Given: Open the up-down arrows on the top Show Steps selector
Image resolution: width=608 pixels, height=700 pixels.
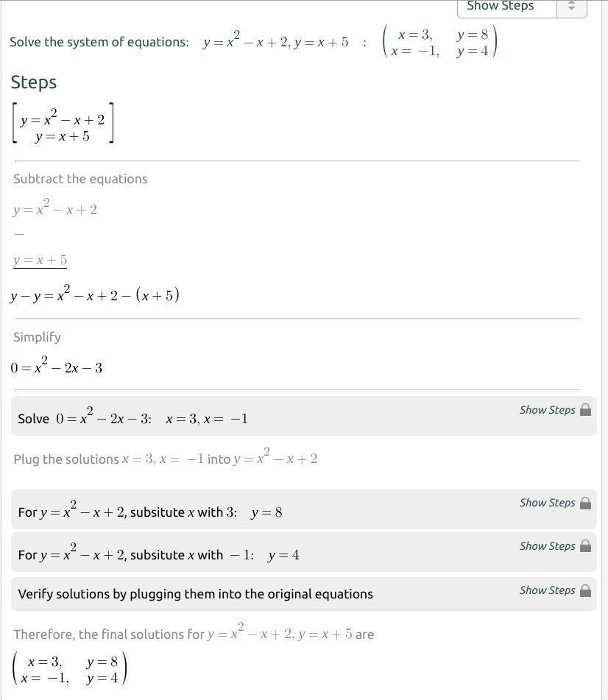Looking at the screenshot, I should click(x=571, y=6).
